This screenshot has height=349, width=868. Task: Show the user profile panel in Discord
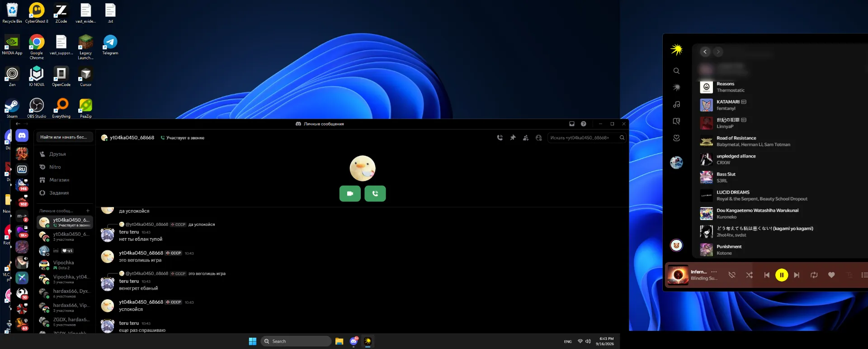[539, 138]
